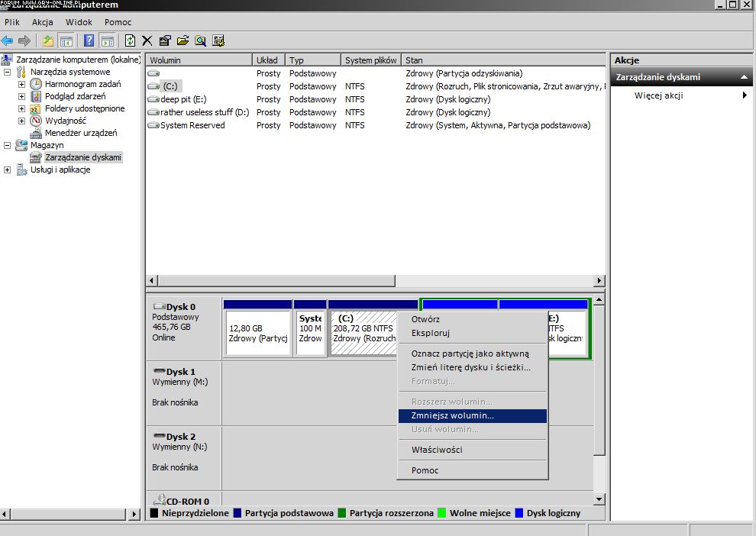Expand Foldery udostępnione branch
The width and height of the screenshot is (756, 536).
pyautogui.click(x=21, y=109)
